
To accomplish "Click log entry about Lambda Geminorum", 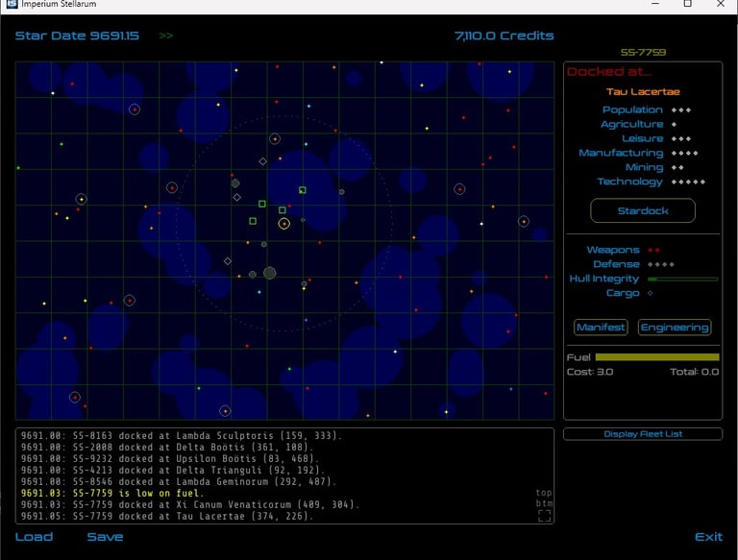I will pyautogui.click(x=179, y=481).
